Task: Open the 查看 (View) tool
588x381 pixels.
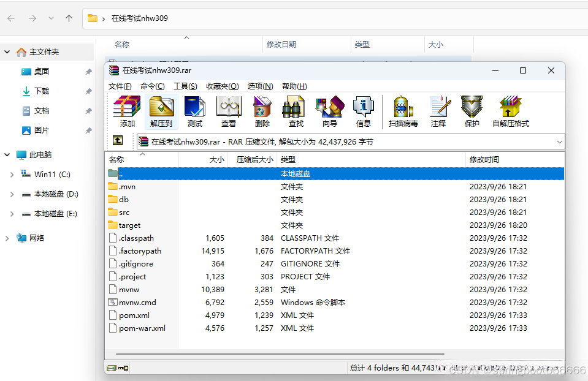Action: click(228, 111)
